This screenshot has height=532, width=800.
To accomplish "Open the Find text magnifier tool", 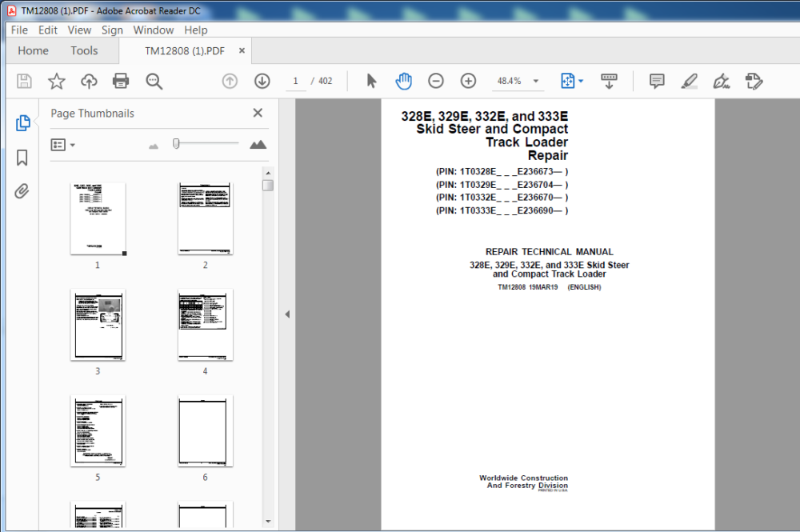I will [x=154, y=81].
